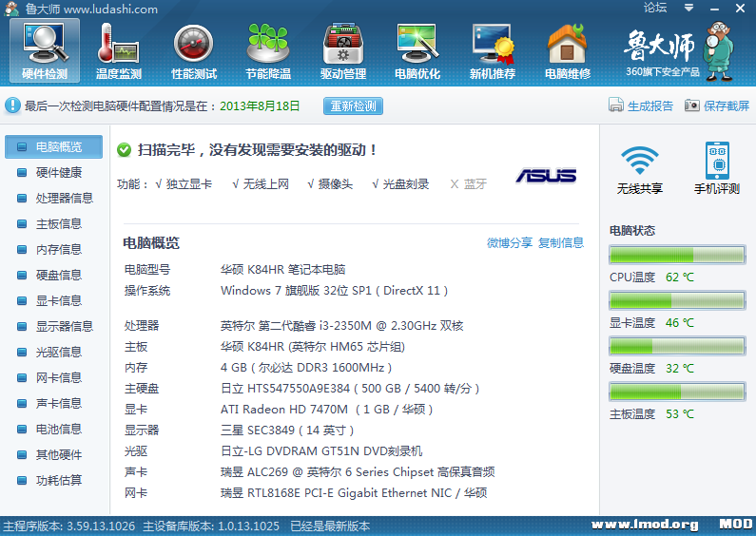The width and height of the screenshot is (756, 536).
Task: Click the 2013年8月18日 detection date
Action: (x=260, y=106)
